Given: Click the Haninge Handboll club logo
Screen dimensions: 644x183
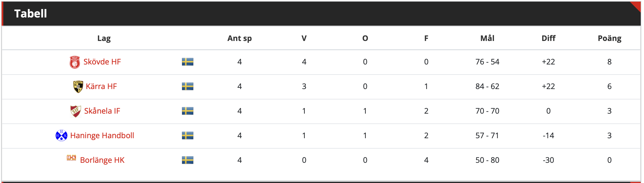Looking at the screenshot, I should pos(62,135).
